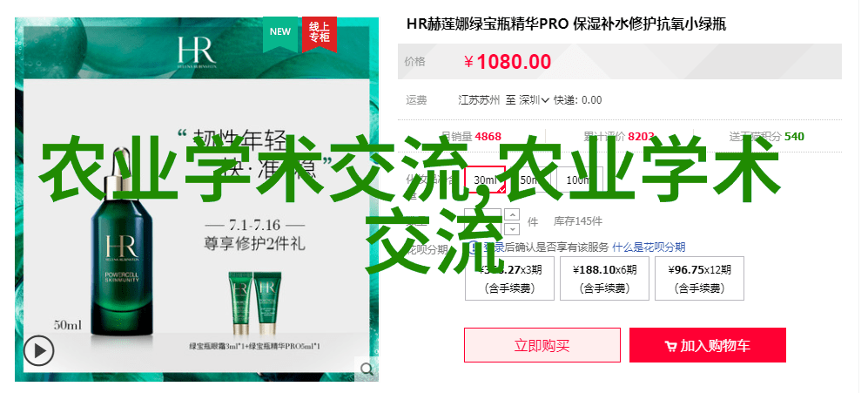Click the shopping cart icon in 加入购物车

[670, 347]
